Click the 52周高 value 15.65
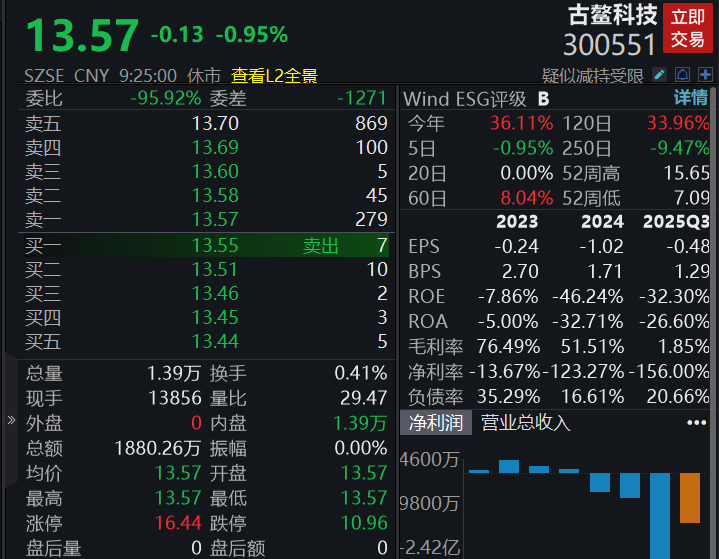 pyautogui.click(x=687, y=173)
